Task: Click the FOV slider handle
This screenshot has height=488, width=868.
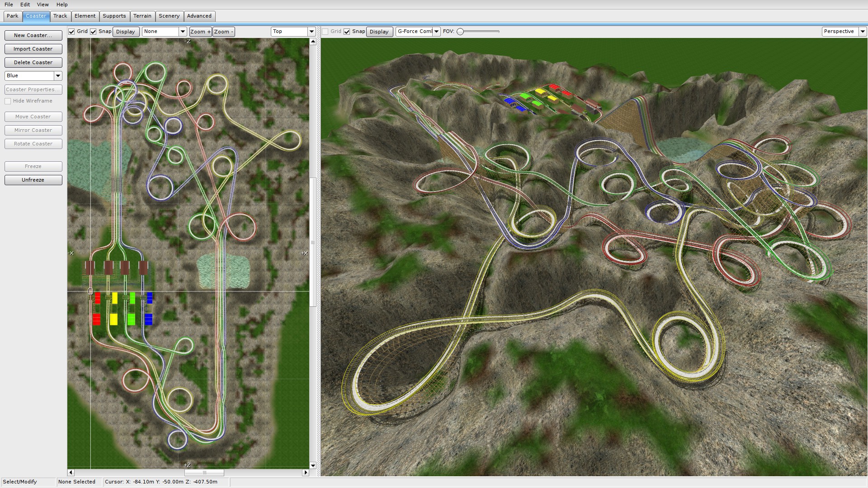Action: [460, 32]
